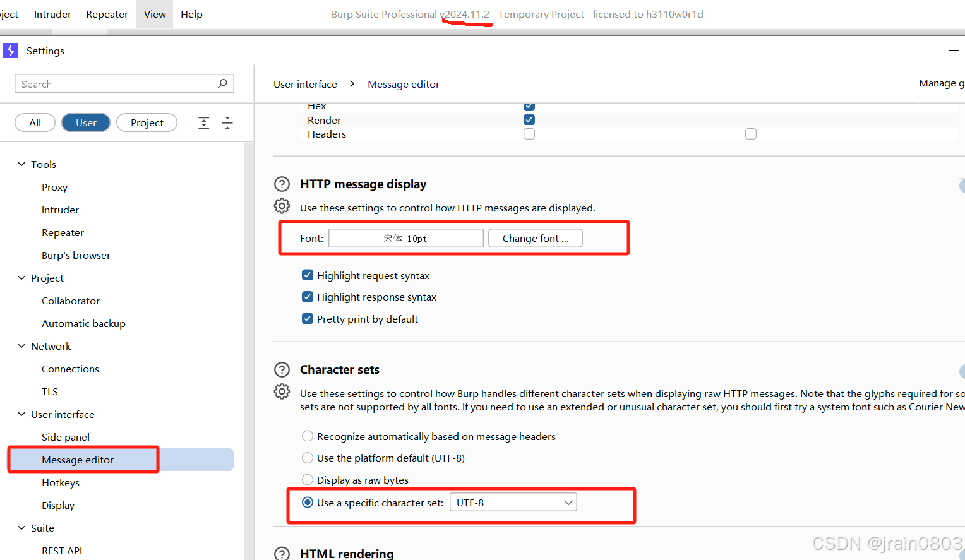Open Side panel settings

[x=66, y=437]
